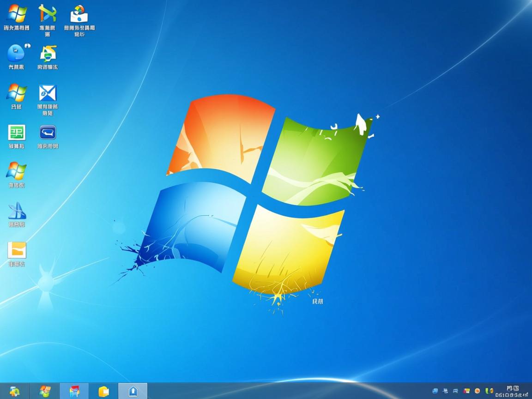
Task: Open the taskbar clock and date
Action: [x=512, y=392]
